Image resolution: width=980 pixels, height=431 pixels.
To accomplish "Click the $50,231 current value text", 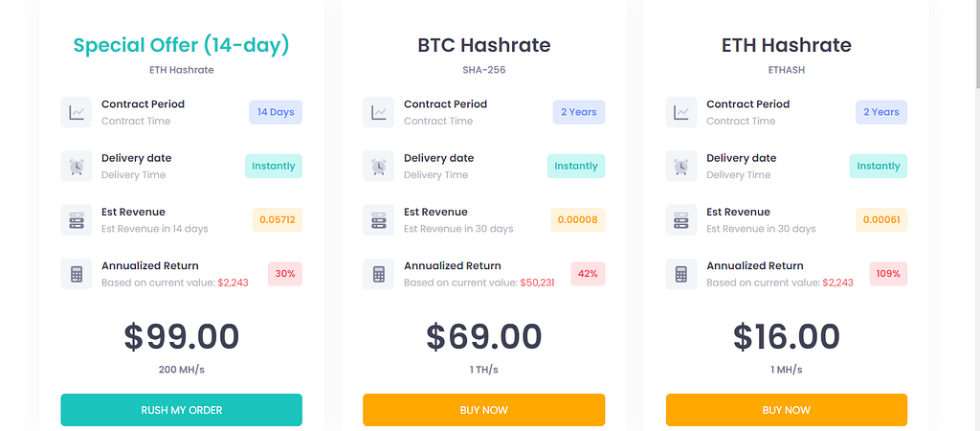I will point(537,283).
